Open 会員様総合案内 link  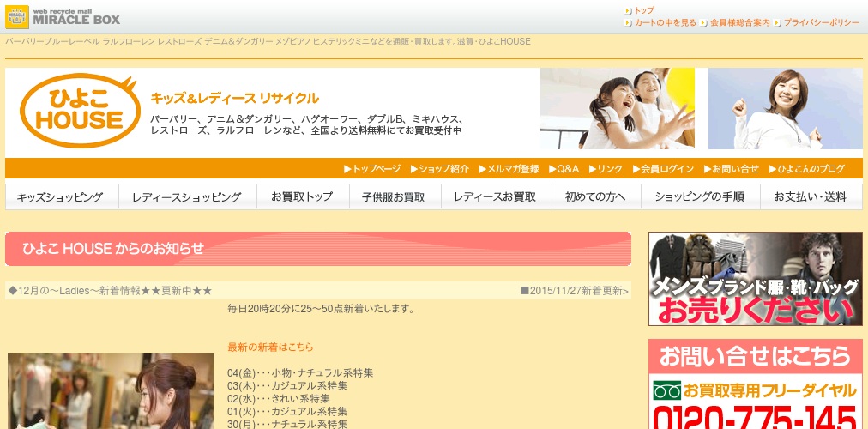(739, 23)
